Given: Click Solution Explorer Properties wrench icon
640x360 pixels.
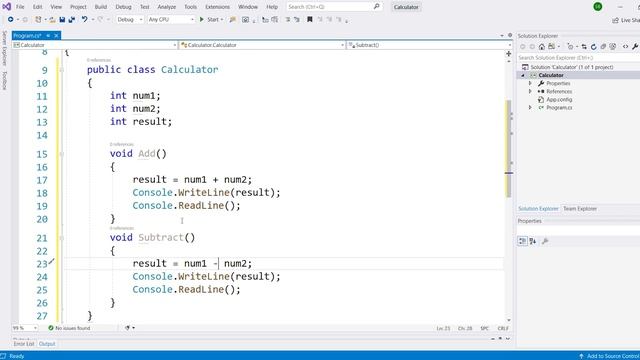Looking at the screenshot, I should (635, 47).
